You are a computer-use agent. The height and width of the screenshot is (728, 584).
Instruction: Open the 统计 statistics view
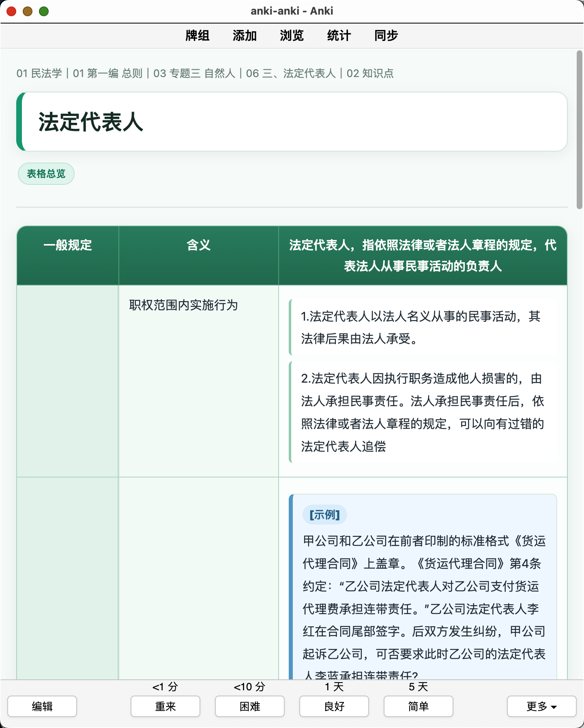339,36
